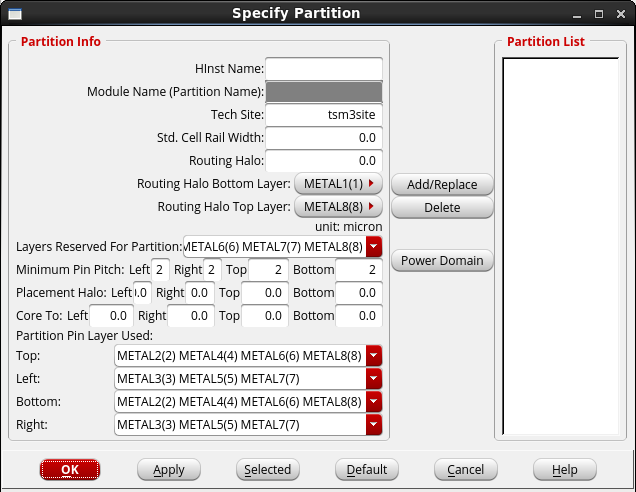Click the OK button
This screenshot has width=636, height=492.
pos(70,469)
